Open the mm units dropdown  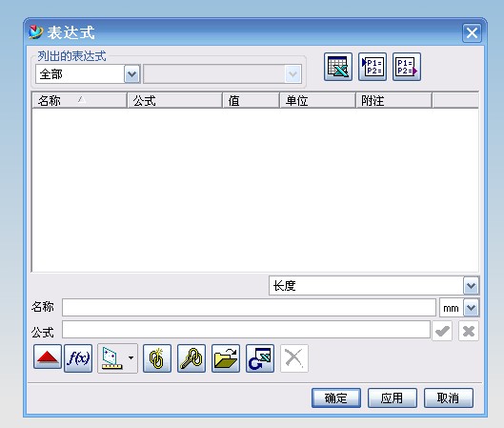coord(471,308)
